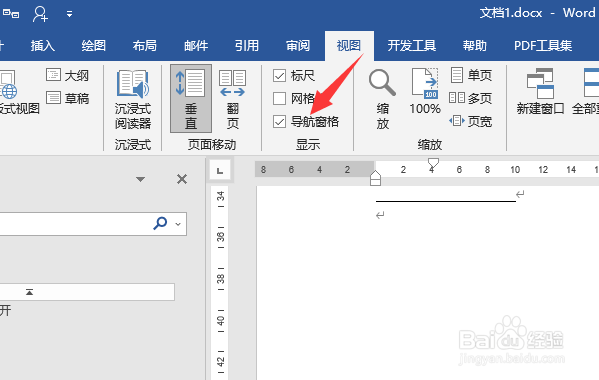
Task: Switch to the 插入 tab
Action: [43, 46]
